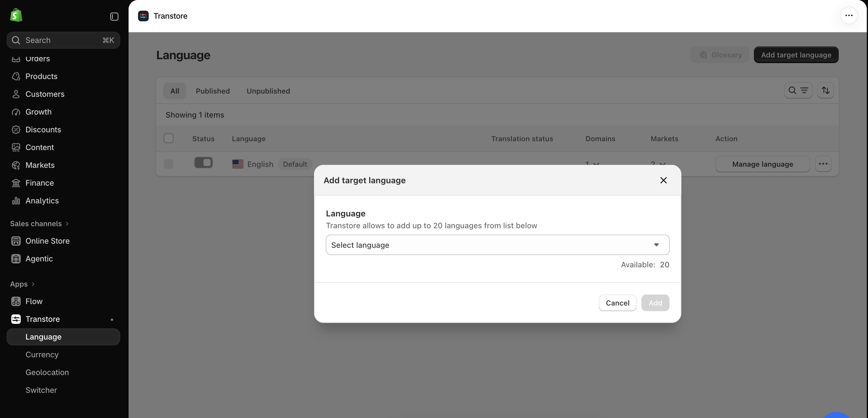Click the Default badge next to English

tap(295, 164)
